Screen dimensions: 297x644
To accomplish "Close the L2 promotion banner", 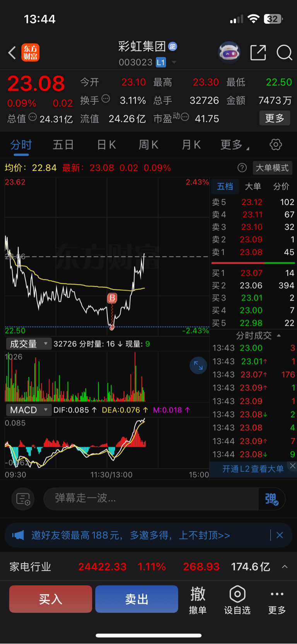I will [x=293, y=466].
